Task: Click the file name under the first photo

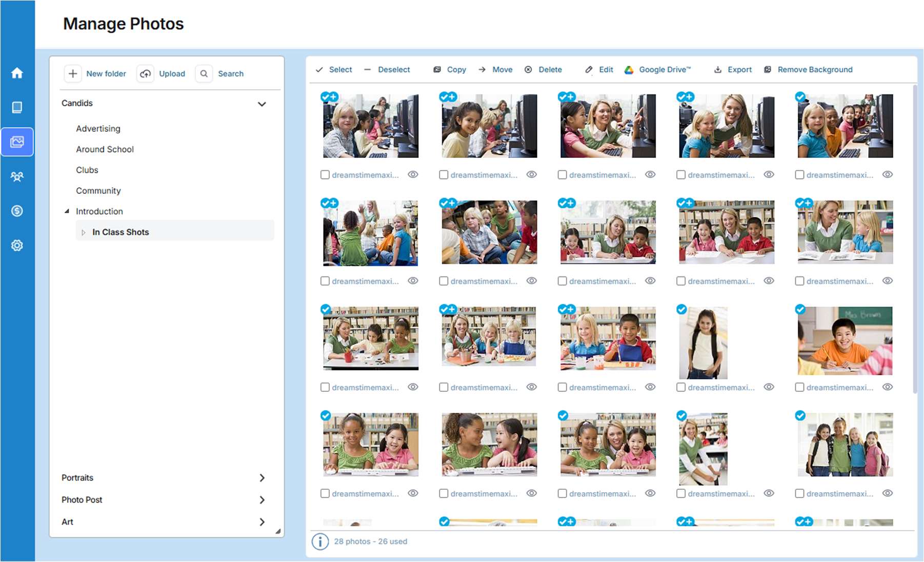Action: (365, 175)
